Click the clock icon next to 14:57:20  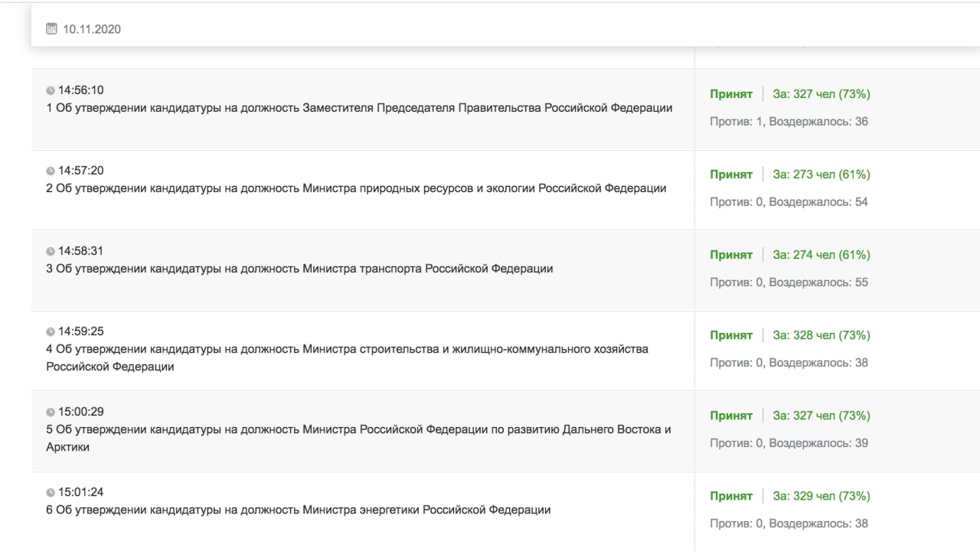pos(51,171)
